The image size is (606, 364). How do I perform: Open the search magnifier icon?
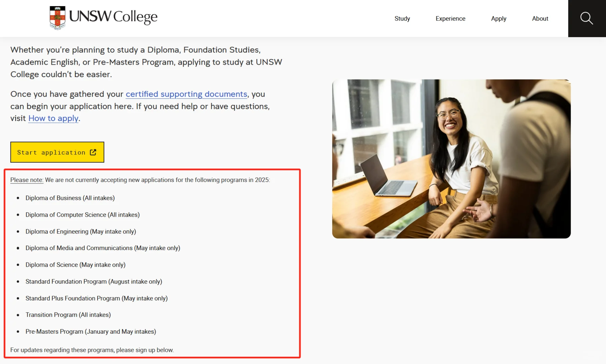point(586,18)
